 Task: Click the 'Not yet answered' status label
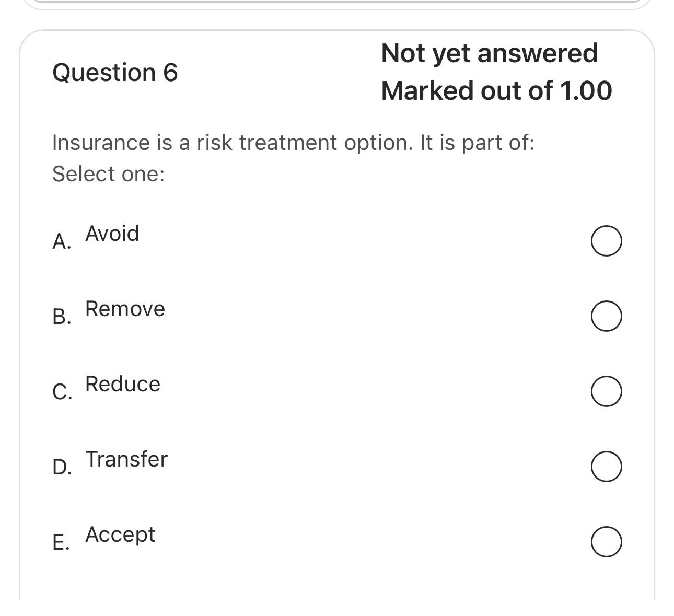tap(490, 52)
